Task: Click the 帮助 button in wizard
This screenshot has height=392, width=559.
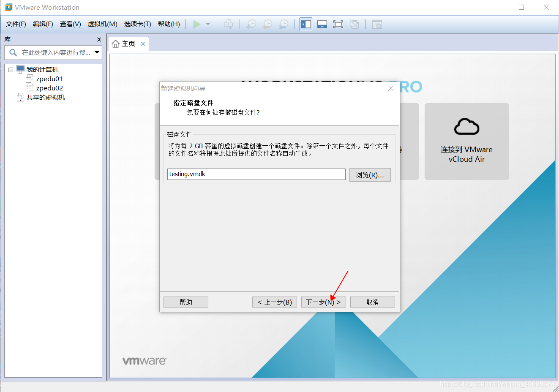Action: coord(186,302)
